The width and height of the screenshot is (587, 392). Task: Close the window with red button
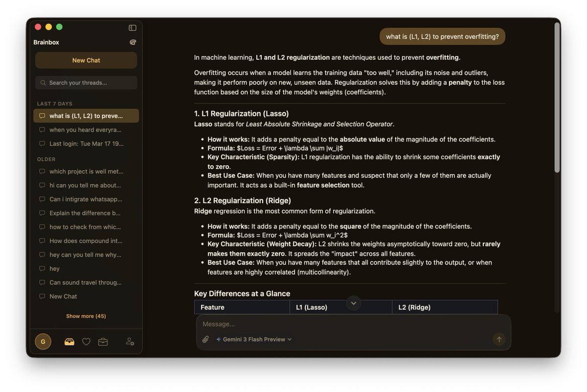38,27
